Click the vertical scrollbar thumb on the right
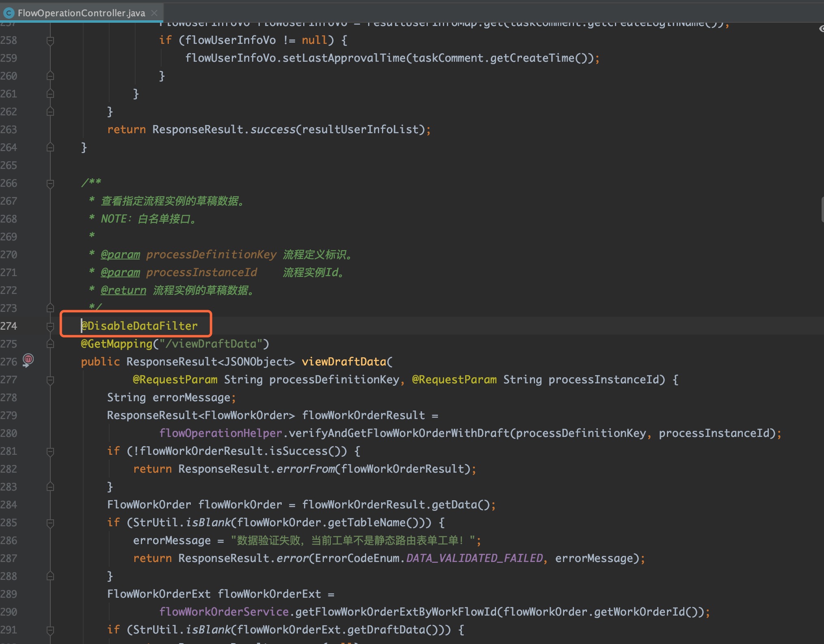The image size is (824, 644). pos(822,210)
